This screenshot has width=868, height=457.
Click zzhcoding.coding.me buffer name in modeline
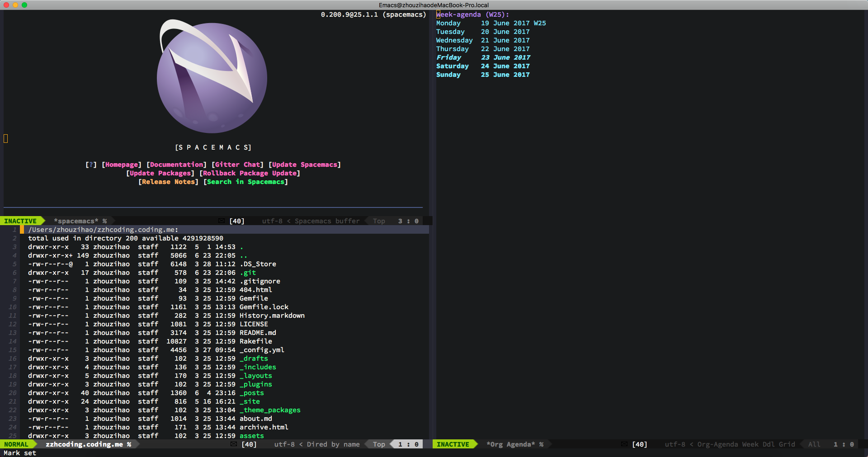(84, 444)
